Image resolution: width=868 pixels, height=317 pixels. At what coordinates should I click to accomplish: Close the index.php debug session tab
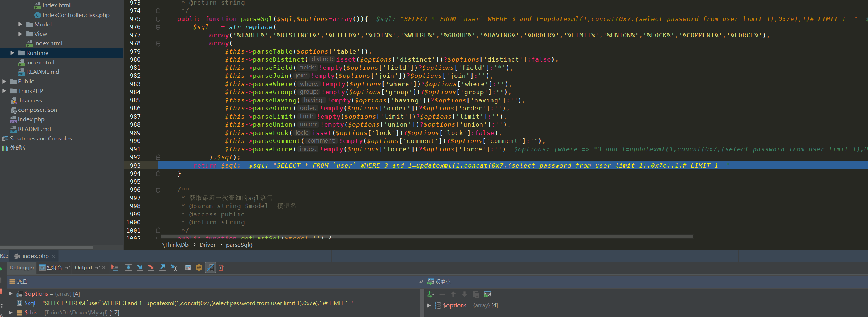point(53,256)
